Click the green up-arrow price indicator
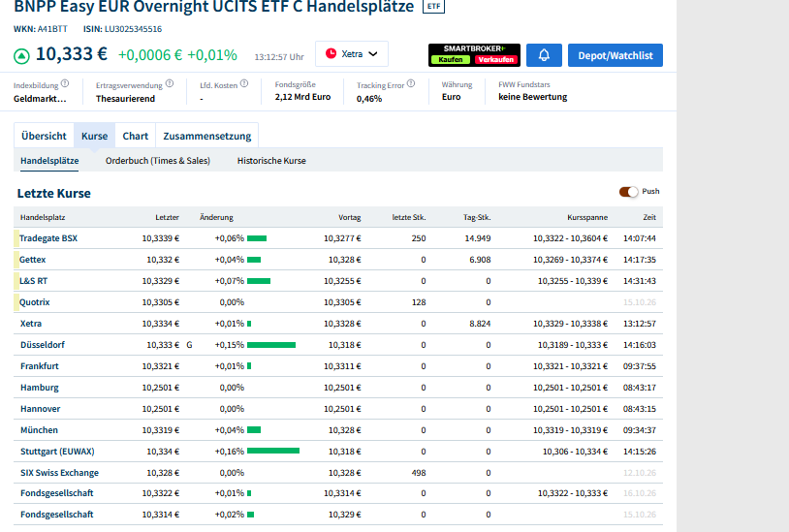Image resolution: width=789 pixels, height=532 pixels. 21,56
